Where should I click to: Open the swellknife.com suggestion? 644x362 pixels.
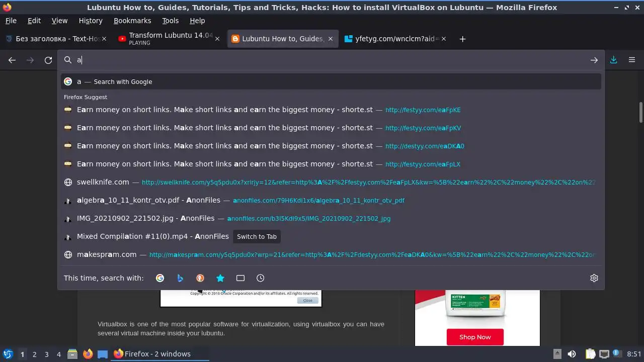pyautogui.click(x=331, y=182)
